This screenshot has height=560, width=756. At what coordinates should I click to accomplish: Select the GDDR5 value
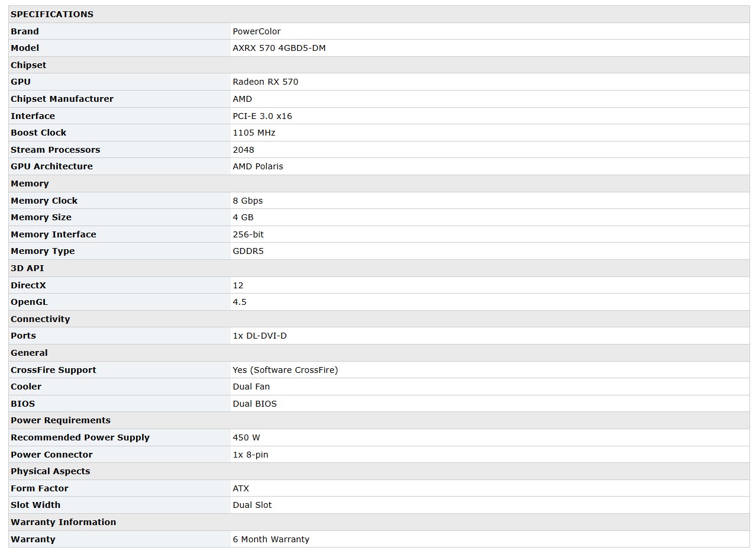click(248, 251)
